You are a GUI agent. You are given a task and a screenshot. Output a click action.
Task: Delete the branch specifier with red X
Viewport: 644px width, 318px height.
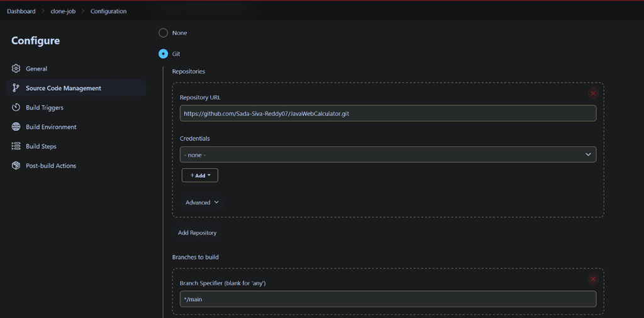click(593, 280)
